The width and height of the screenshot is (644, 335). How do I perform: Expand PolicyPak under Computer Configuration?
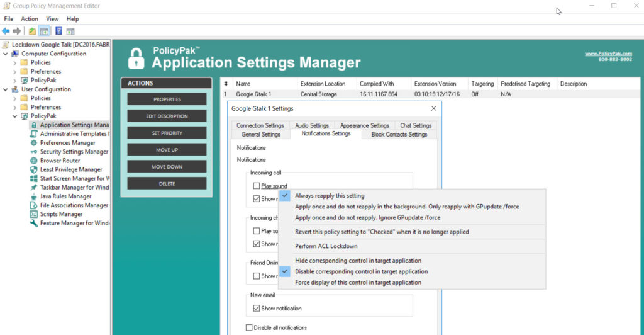click(x=15, y=81)
